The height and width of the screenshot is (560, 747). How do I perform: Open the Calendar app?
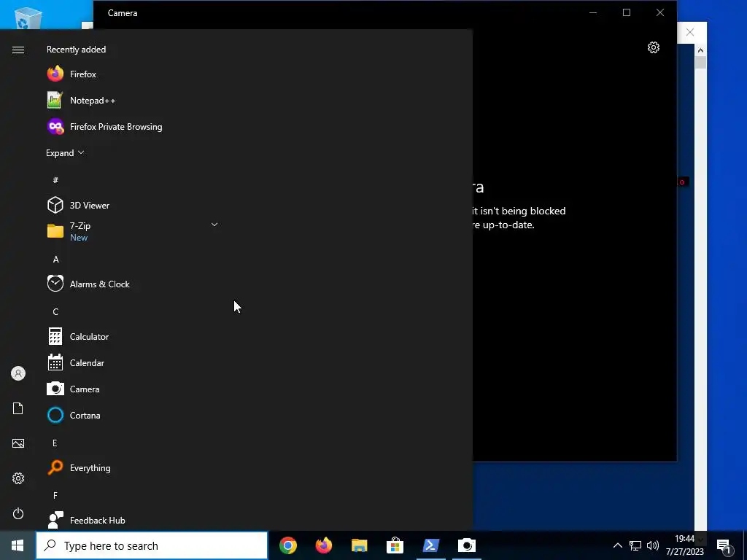coord(133,363)
